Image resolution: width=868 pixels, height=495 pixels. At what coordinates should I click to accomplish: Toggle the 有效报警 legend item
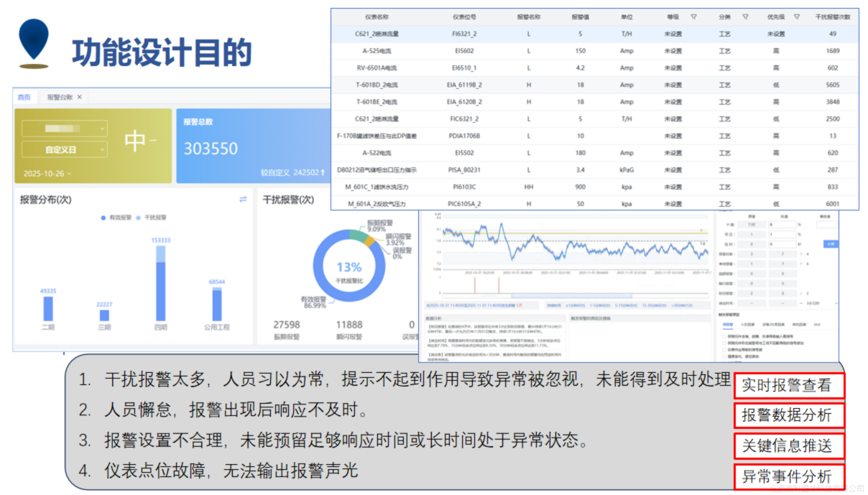(116, 217)
